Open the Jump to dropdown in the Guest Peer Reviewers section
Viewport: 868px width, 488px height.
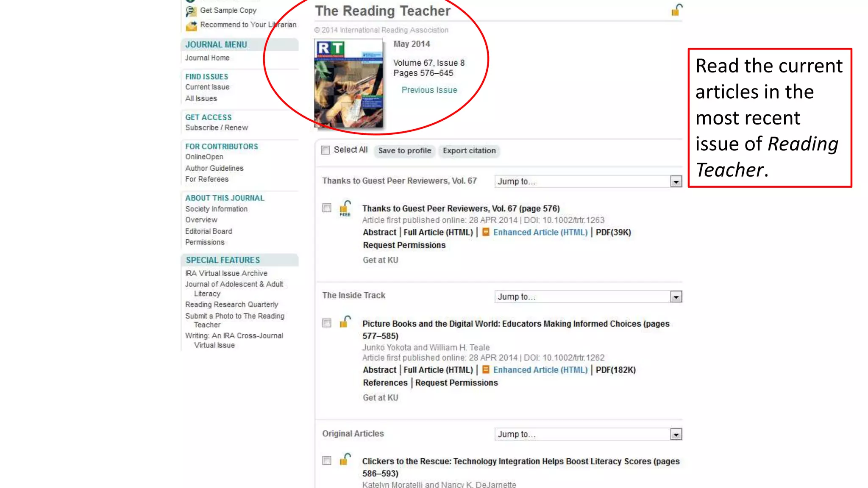pos(676,182)
